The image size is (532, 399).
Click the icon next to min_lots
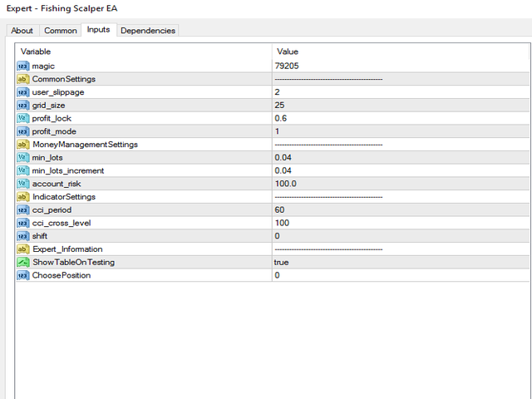22,157
